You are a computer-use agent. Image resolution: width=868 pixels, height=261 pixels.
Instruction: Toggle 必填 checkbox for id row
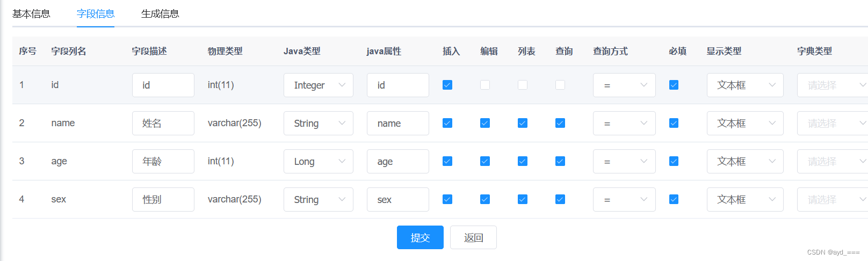(674, 85)
